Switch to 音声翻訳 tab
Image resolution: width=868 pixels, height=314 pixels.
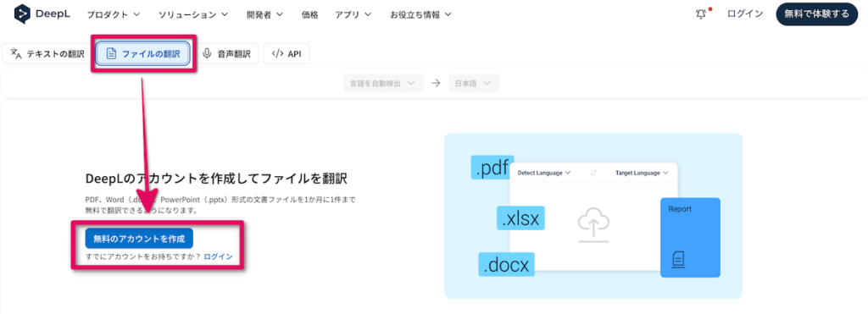point(227,53)
